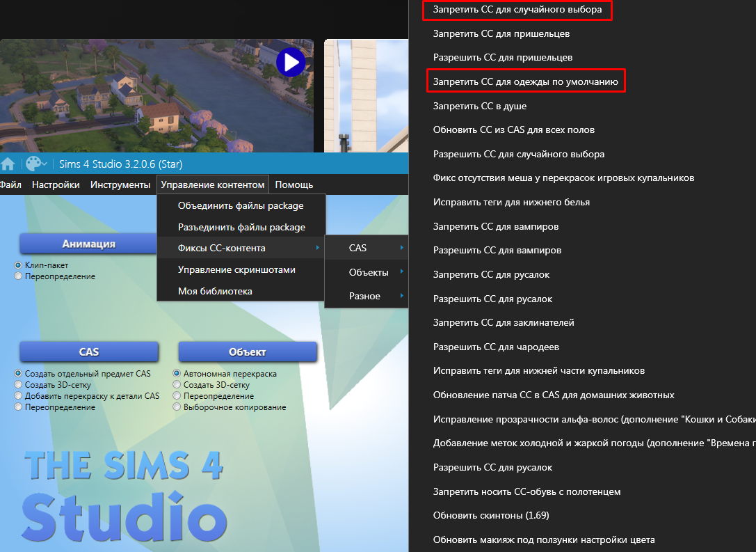Click the building image thumbnail beside the video
The height and width of the screenshot is (552, 756).
click(367, 96)
